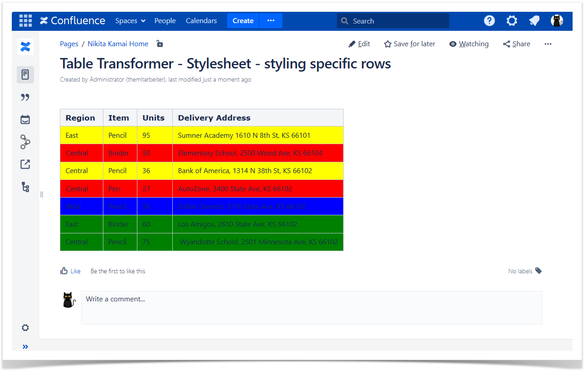The height and width of the screenshot is (373, 588).
Task: Click the Edit page button
Action: (359, 44)
